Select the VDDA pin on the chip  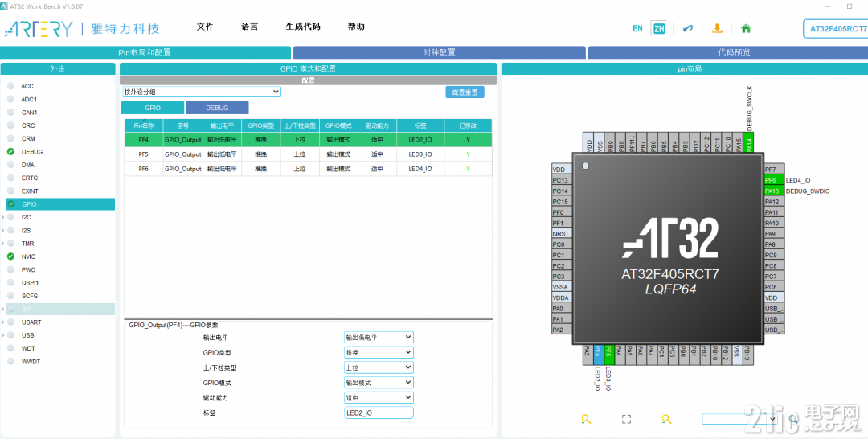pyautogui.click(x=561, y=297)
